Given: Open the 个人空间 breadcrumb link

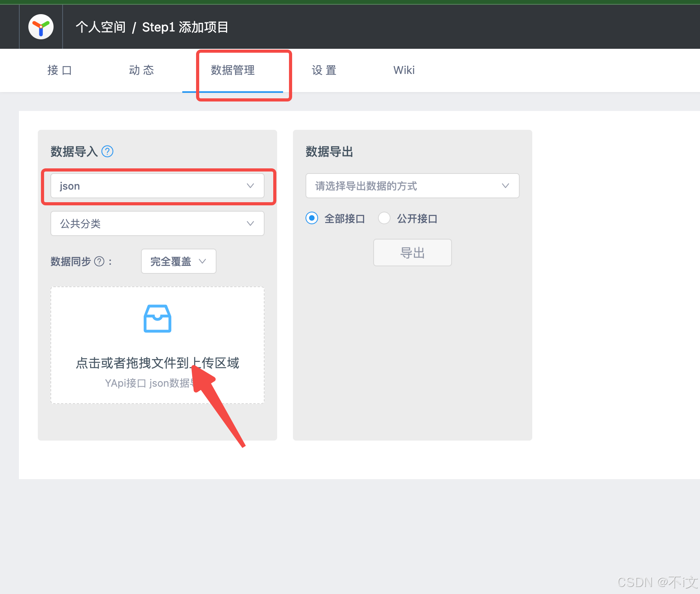Looking at the screenshot, I should coord(100,27).
